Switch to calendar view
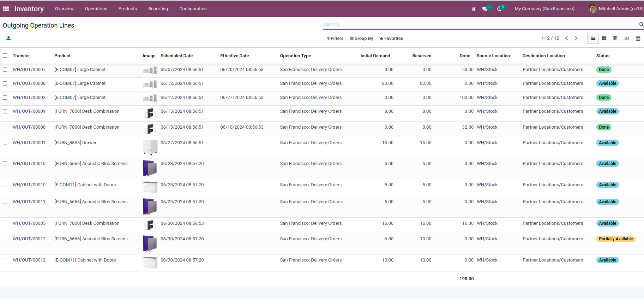The width and height of the screenshot is (644, 299). [638, 38]
